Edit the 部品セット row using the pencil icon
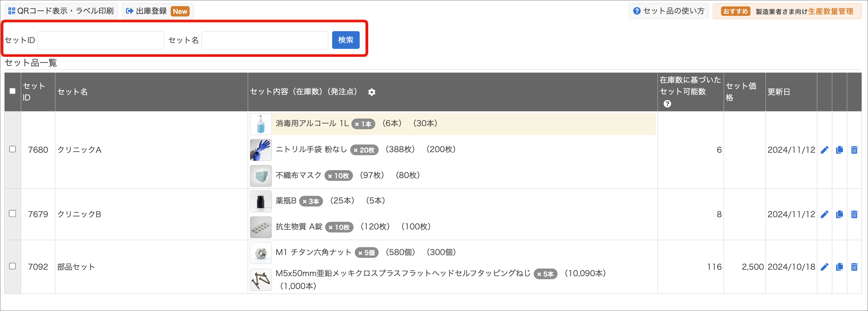 pyautogui.click(x=825, y=267)
